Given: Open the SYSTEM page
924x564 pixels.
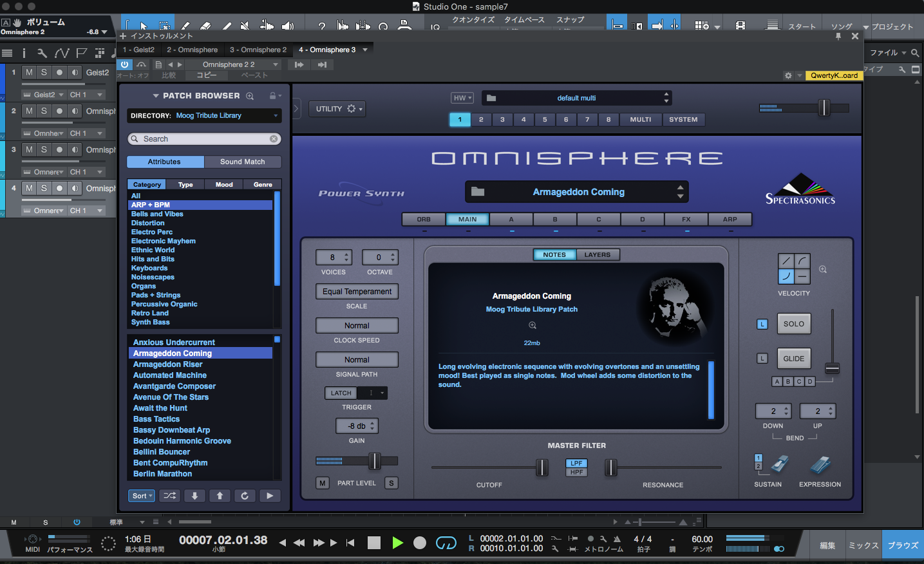Looking at the screenshot, I should tap(683, 120).
